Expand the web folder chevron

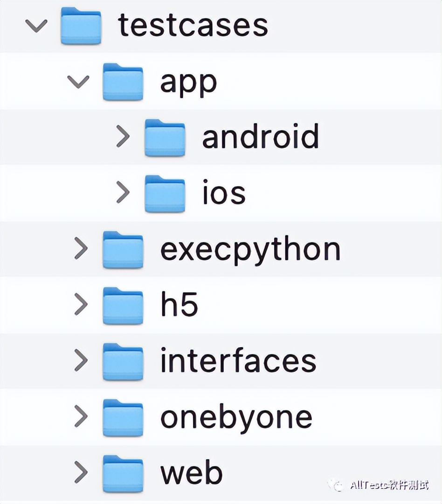coord(81,472)
